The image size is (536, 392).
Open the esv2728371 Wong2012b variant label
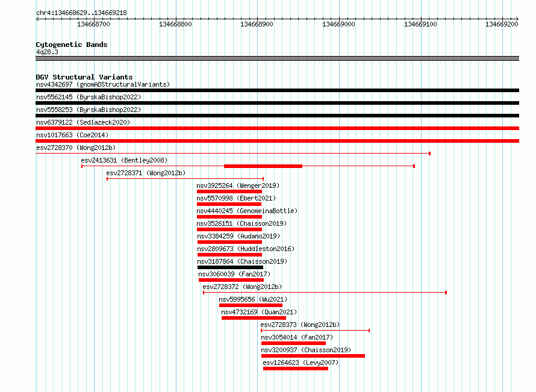pyautogui.click(x=146, y=173)
